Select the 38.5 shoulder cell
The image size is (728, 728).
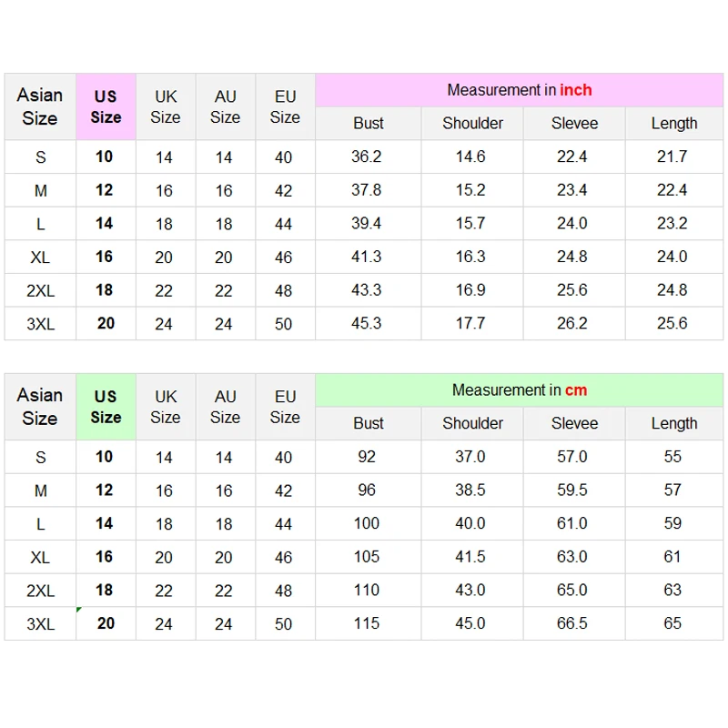pos(470,490)
